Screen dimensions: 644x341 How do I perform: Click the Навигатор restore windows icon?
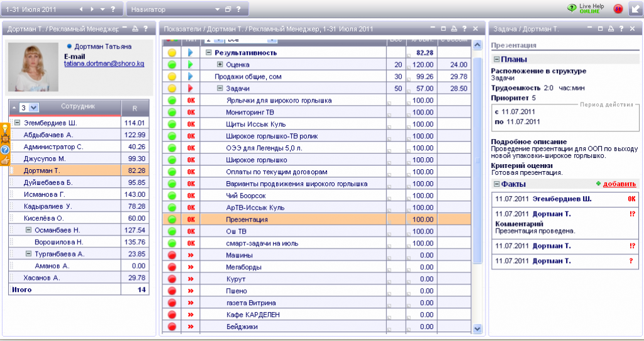tap(228, 9)
